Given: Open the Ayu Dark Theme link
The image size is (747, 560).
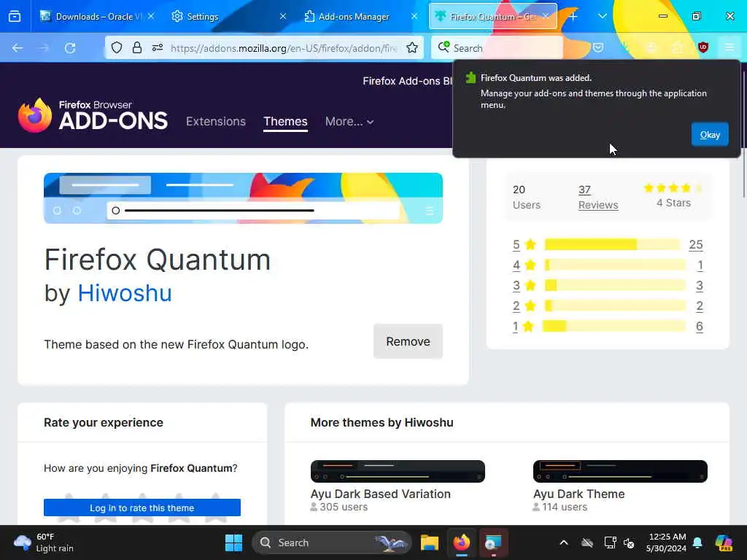Looking at the screenshot, I should click(x=578, y=494).
